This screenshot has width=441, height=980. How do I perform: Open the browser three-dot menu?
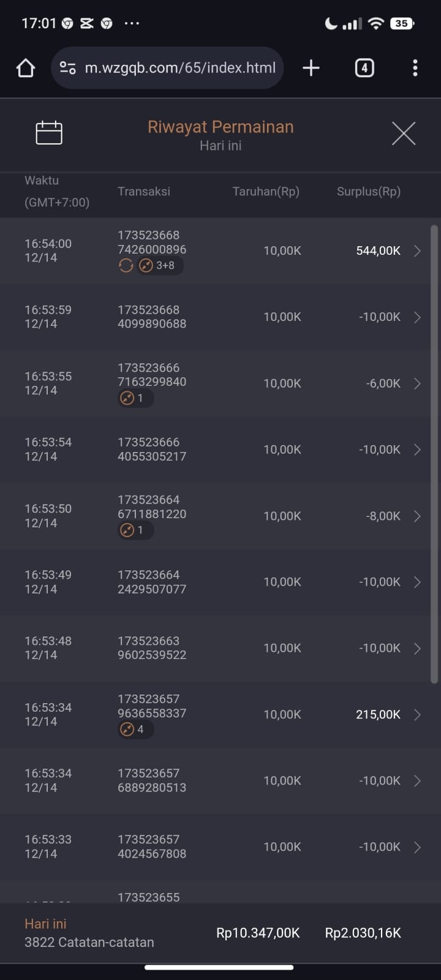click(415, 68)
